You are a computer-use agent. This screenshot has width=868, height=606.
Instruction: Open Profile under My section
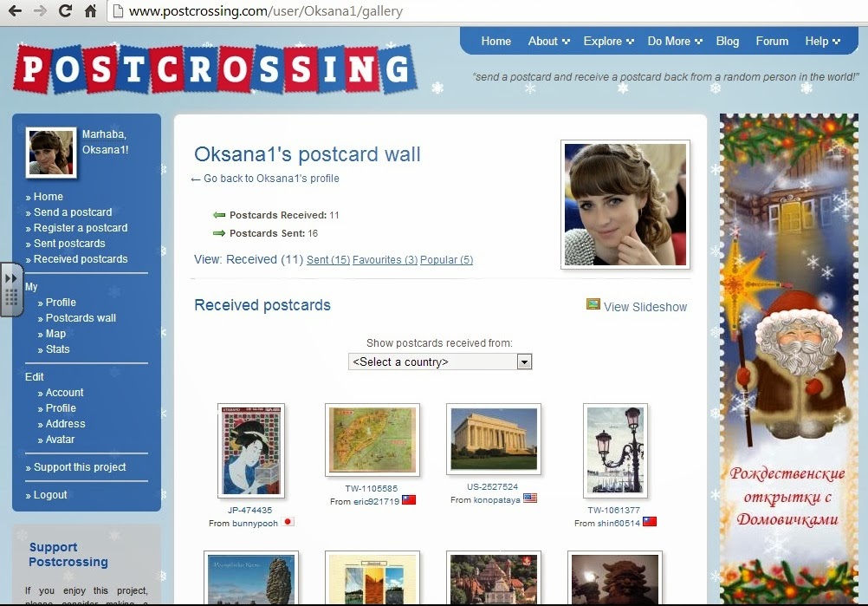61,303
